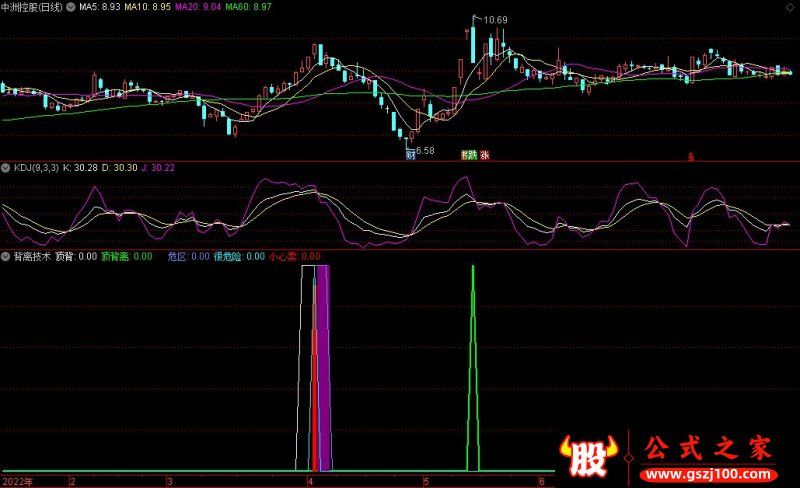
Task: Click the 背离技术 indicator name
Action: (x=32, y=256)
